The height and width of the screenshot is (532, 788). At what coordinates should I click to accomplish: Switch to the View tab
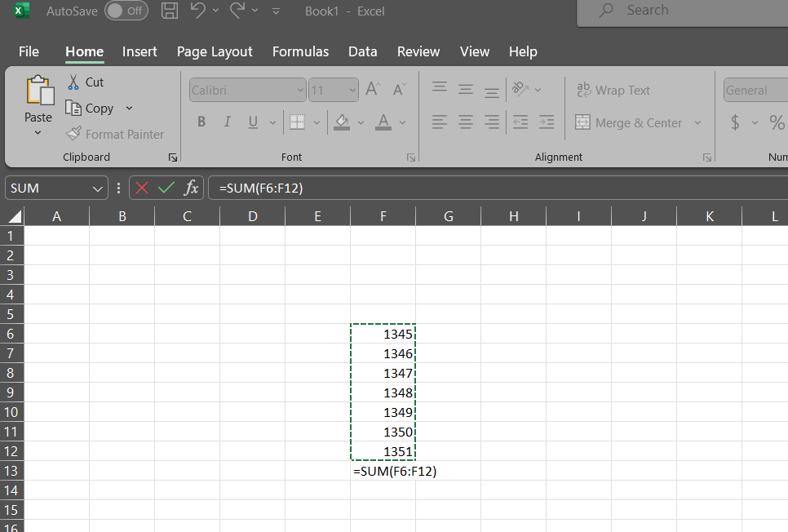[x=475, y=51]
